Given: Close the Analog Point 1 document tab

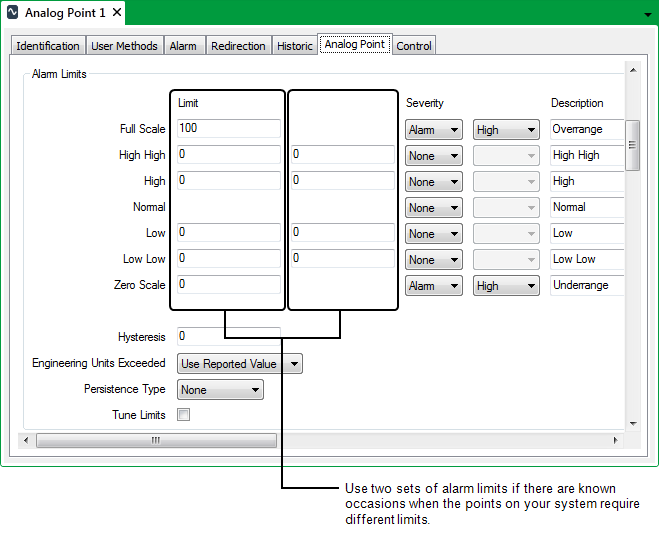Looking at the screenshot, I should [x=117, y=13].
